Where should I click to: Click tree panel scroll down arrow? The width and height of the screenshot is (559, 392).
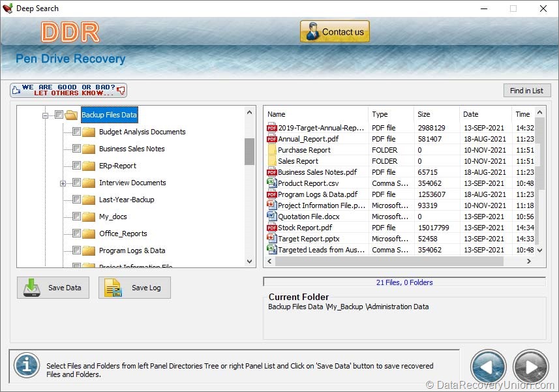click(250, 261)
